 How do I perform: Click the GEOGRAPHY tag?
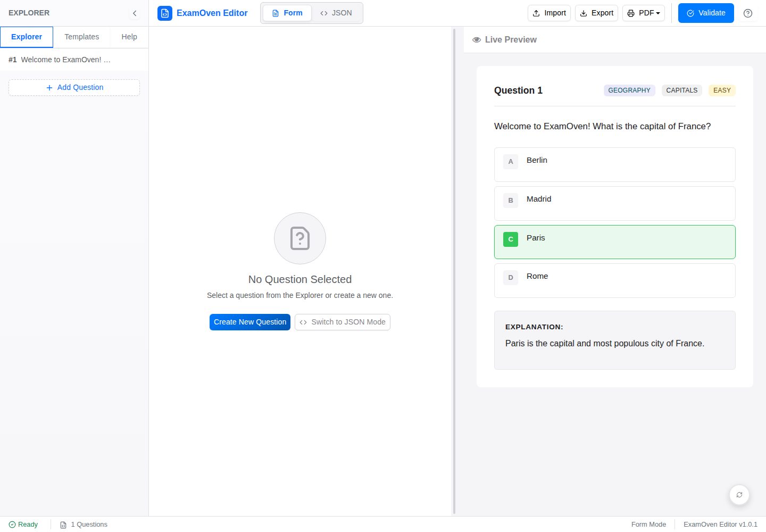629,90
